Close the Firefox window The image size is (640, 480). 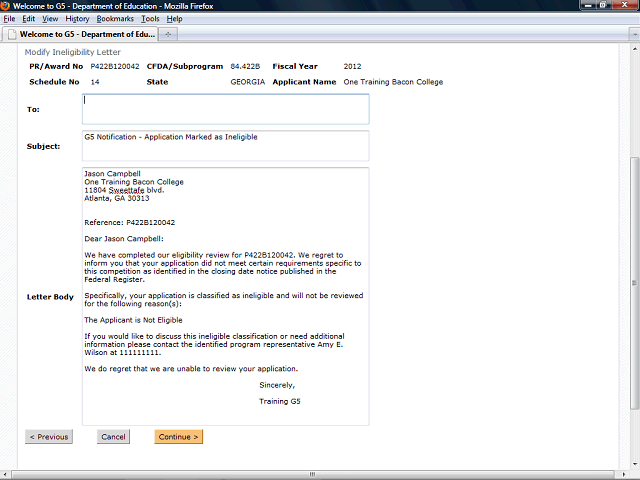pos(625,5)
